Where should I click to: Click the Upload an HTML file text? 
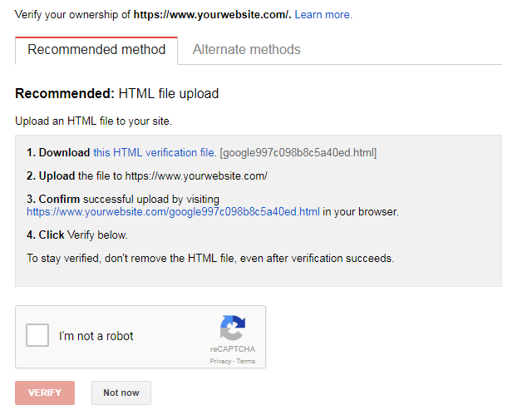coord(93,121)
